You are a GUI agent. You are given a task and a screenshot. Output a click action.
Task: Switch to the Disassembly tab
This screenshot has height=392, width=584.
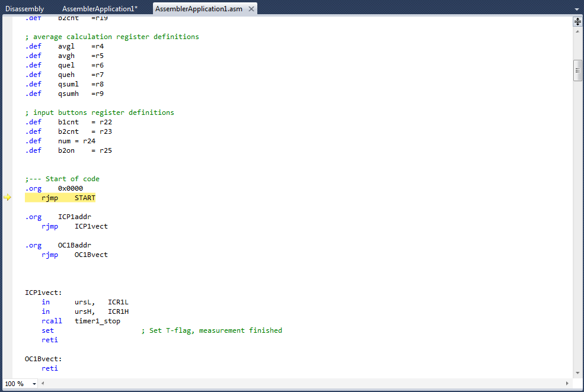[x=24, y=9]
